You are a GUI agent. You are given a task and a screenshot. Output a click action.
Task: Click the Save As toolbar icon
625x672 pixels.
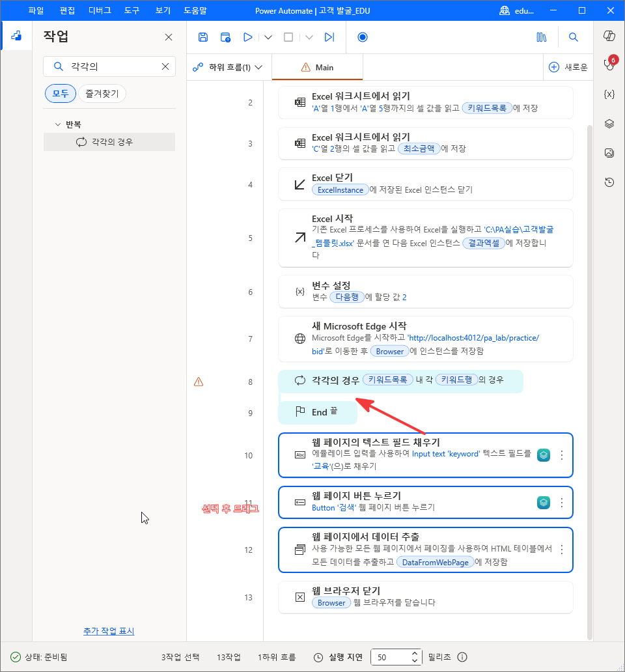click(x=225, y=37)
